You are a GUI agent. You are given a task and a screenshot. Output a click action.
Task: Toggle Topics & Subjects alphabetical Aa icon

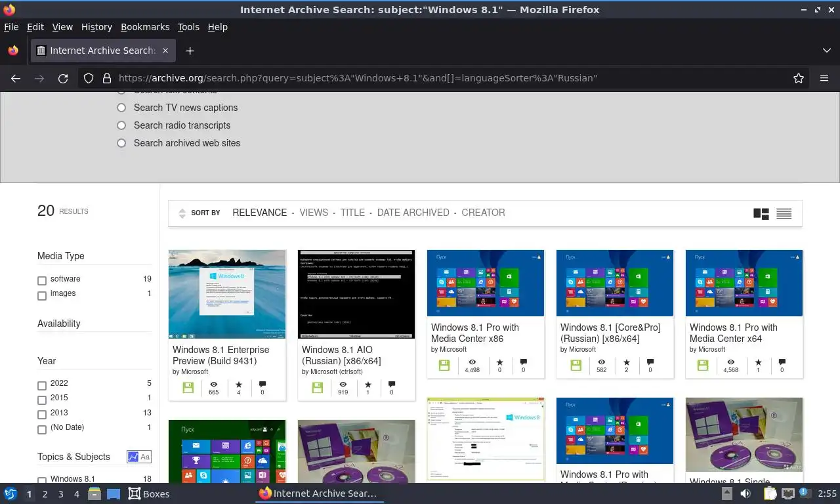pyautogui.click(x=145, y=457)
